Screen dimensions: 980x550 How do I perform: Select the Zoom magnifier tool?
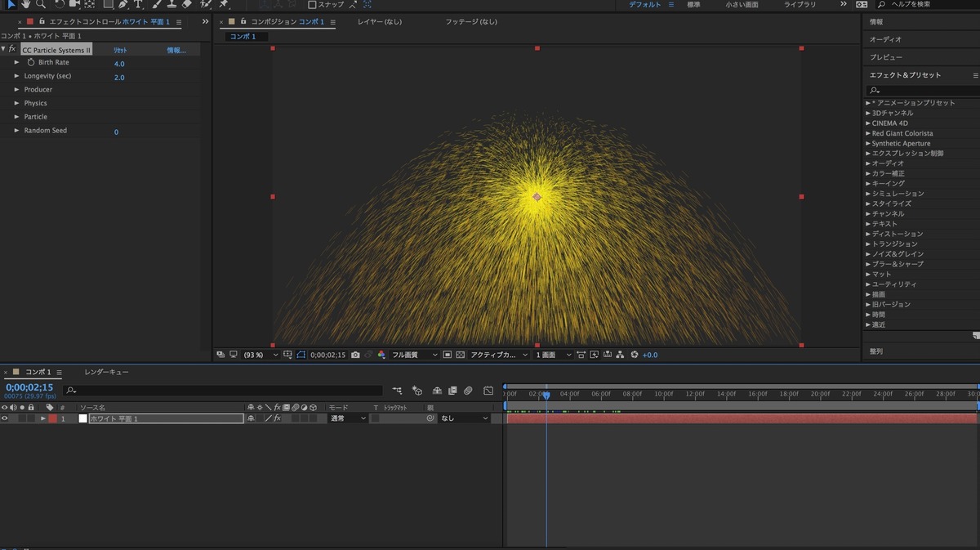tap(41, 4)
